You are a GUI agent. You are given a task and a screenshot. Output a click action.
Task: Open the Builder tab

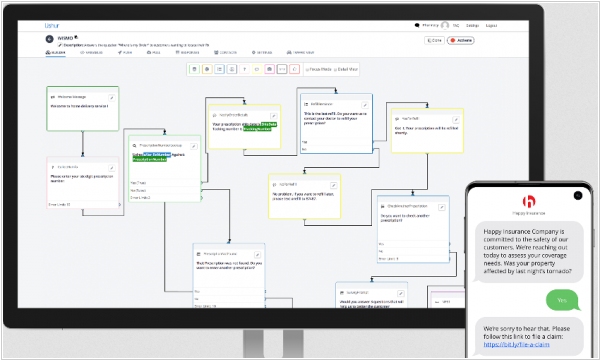(55, 52)
